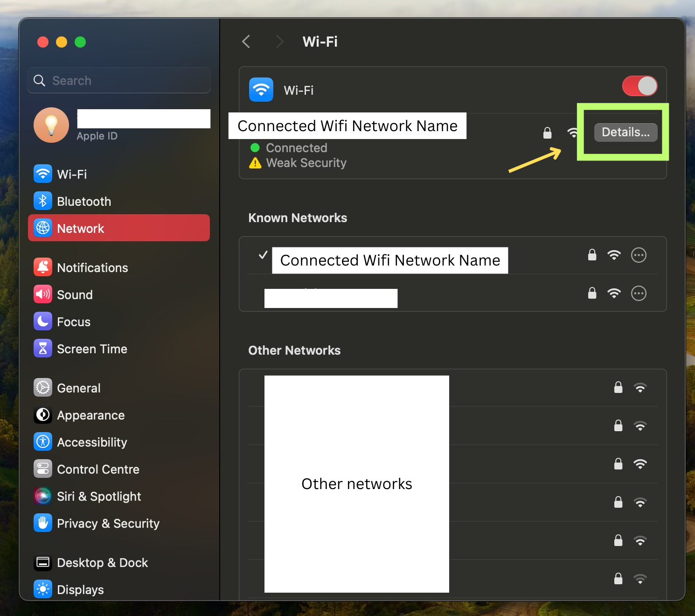This screenshot has width=695, height=616.
Task: Open Displays settings from the sidebar
Action: [42, 589]
